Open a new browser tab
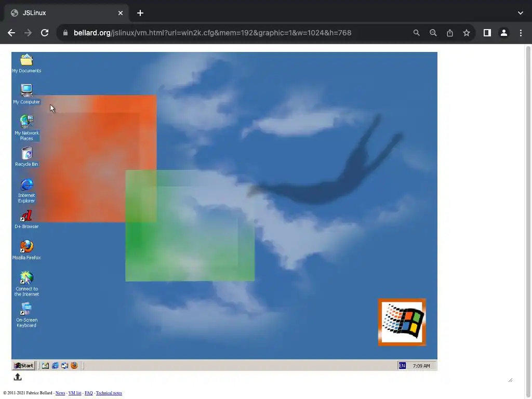 point(140,13)
